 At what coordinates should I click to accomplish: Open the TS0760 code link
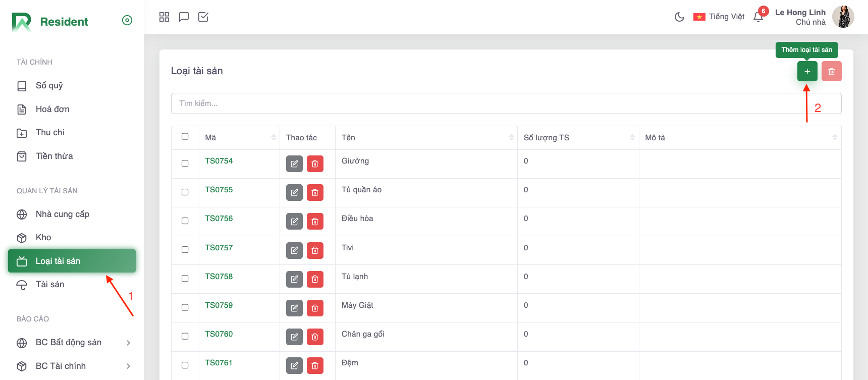(219, 334)
